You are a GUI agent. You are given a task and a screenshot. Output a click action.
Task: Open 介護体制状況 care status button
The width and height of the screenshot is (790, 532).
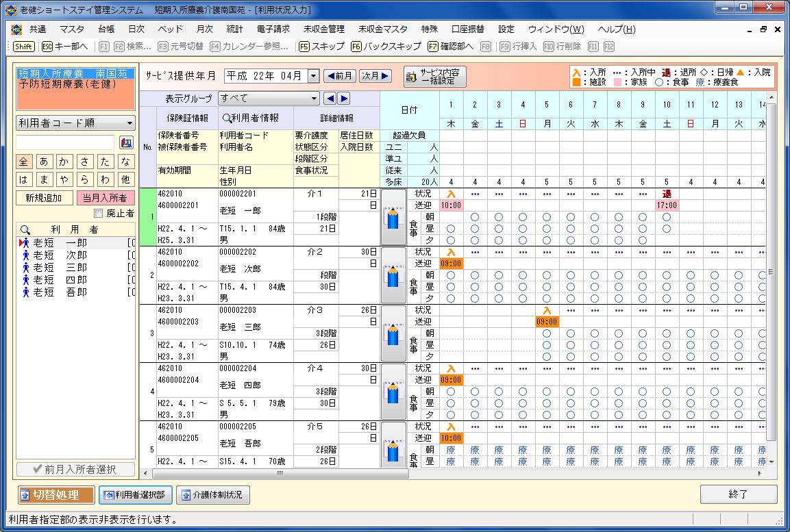click(212, 494)
